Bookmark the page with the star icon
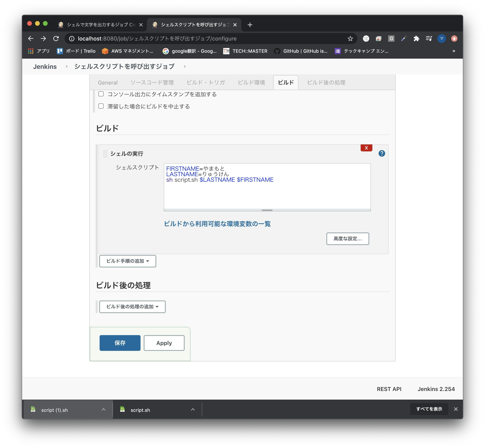 350,39
